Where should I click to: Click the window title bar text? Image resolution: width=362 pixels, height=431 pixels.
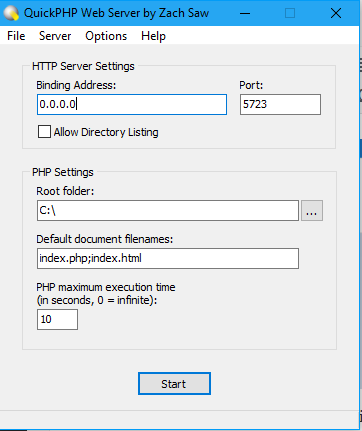pyautogui.click(x=116, y=13)
